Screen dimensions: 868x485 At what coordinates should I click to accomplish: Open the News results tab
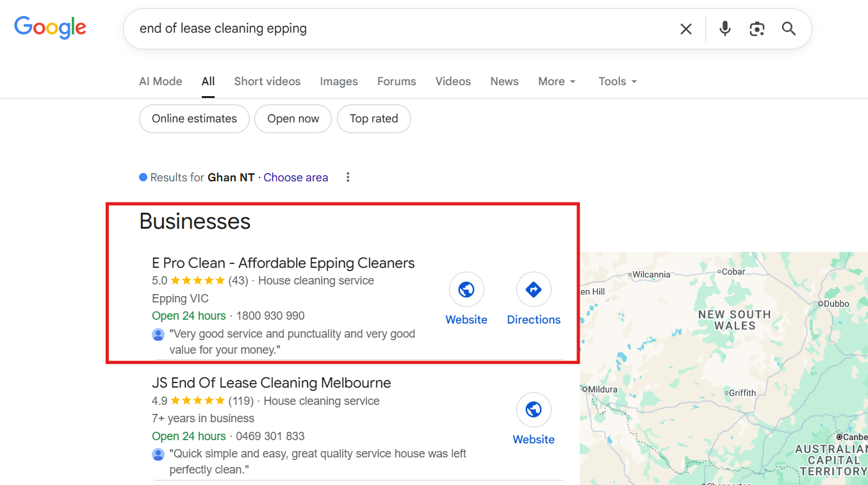coord(504,81)
